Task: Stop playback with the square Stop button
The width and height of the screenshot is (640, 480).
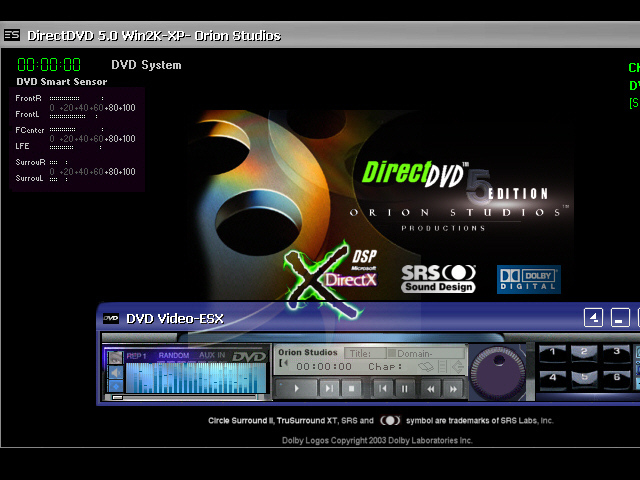Action: click(x=351, y=389)
